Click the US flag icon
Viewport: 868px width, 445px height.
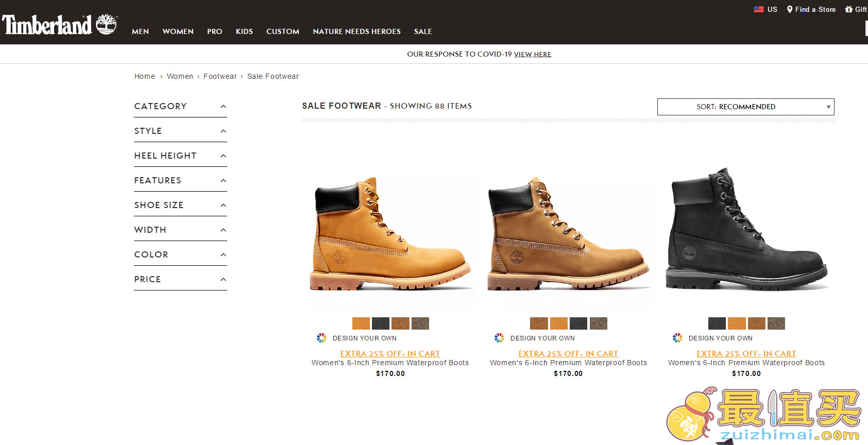tap(759, 9)
